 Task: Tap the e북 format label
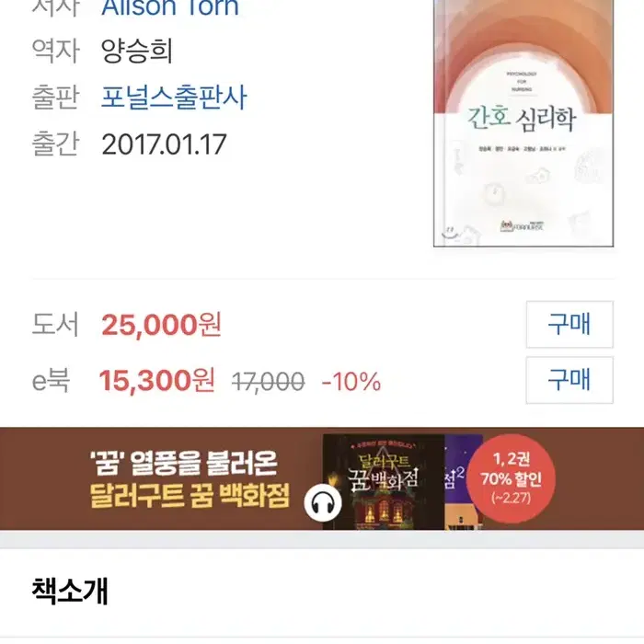point(51,380)
